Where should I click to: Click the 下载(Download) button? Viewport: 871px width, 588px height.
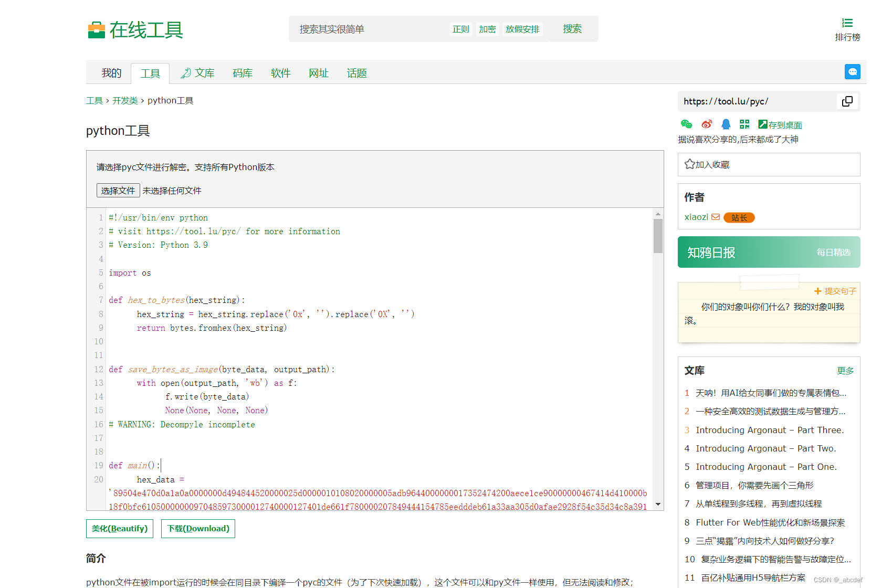(198, 528)
